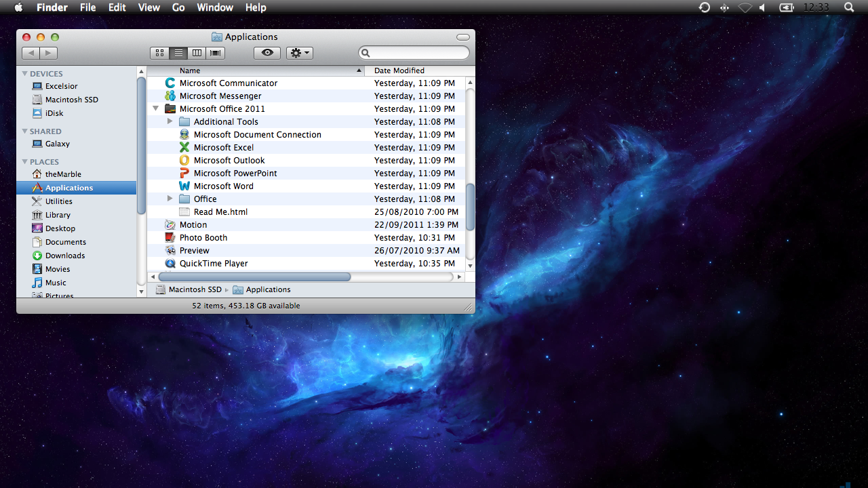Image resolution: width=868 pixels, height=488 pixels.
Task: Open Library in the sidebar
Action: [x=58, y=215]
